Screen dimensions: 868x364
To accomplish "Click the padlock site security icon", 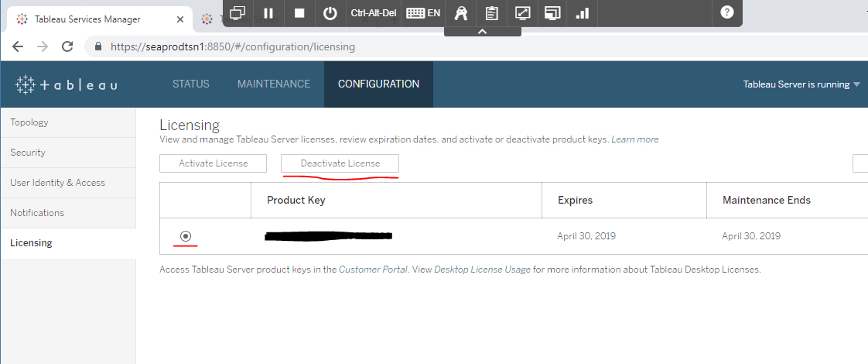I will tap(98, 46).
